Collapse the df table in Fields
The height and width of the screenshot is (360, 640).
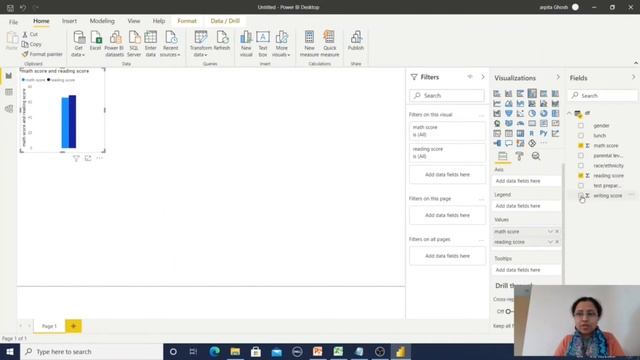tap(570, 113)
